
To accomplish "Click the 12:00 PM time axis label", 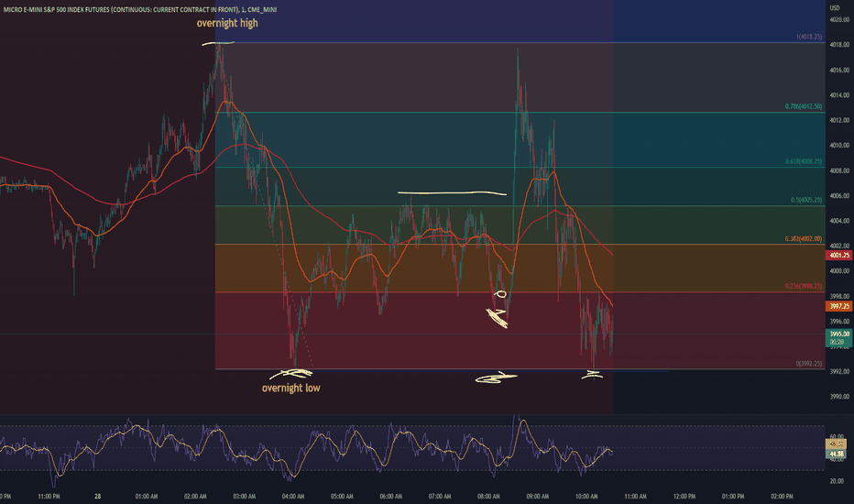I will [x=684, y=497].
